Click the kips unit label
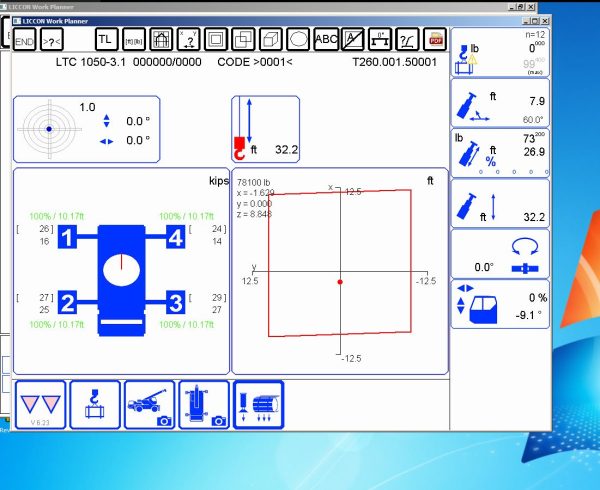This screenshot has width=600, height=490. tap(219, 181)
